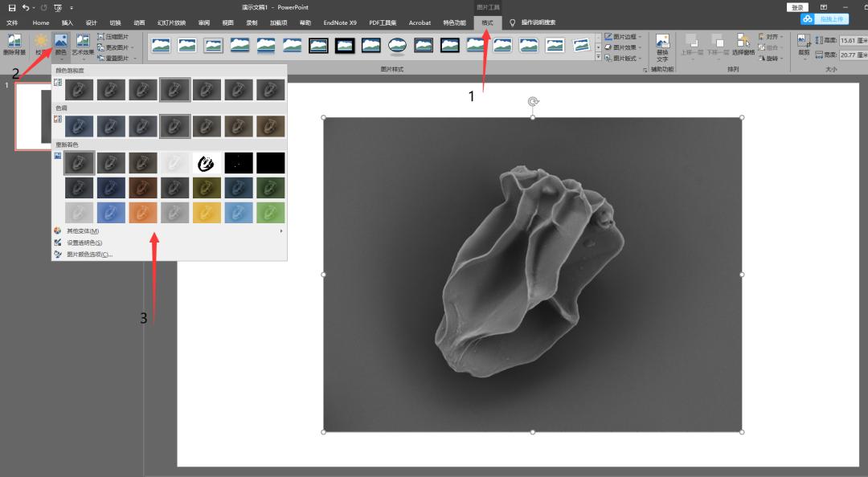
Task: Expand the Picture Effects (图片效果) dropdown
Action: [624, 47]
